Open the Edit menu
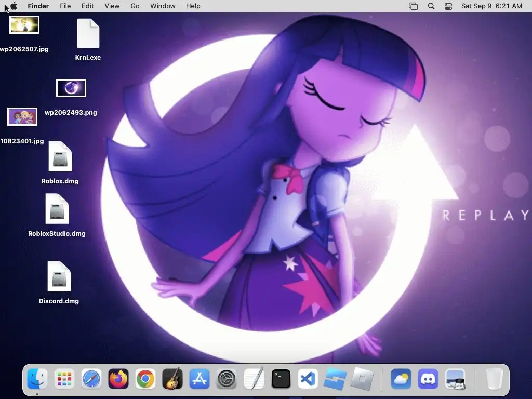Viewport: 532px width, 399px height. pos(87,6)
